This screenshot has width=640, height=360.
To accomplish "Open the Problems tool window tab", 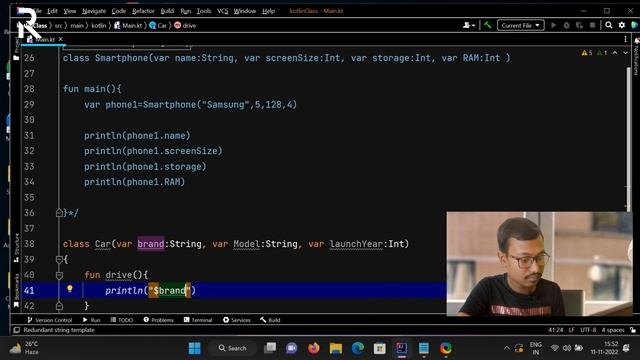I will coord(158,320).
